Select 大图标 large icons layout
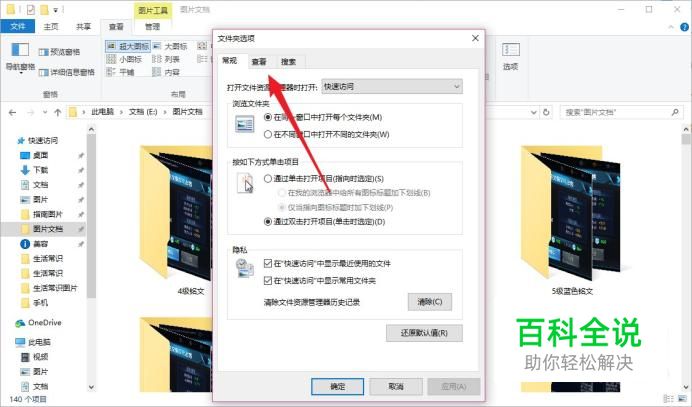This screenshot has height=407, width=692. [170, 46]
